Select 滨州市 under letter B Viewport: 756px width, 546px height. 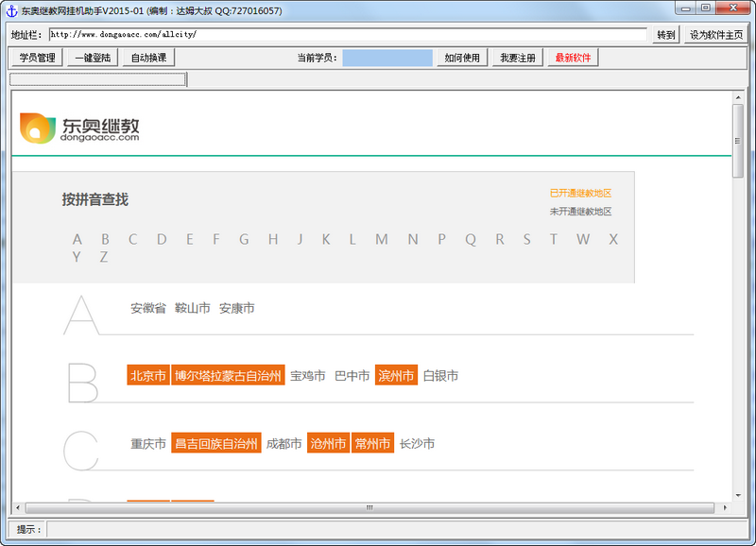coord(398,375)
